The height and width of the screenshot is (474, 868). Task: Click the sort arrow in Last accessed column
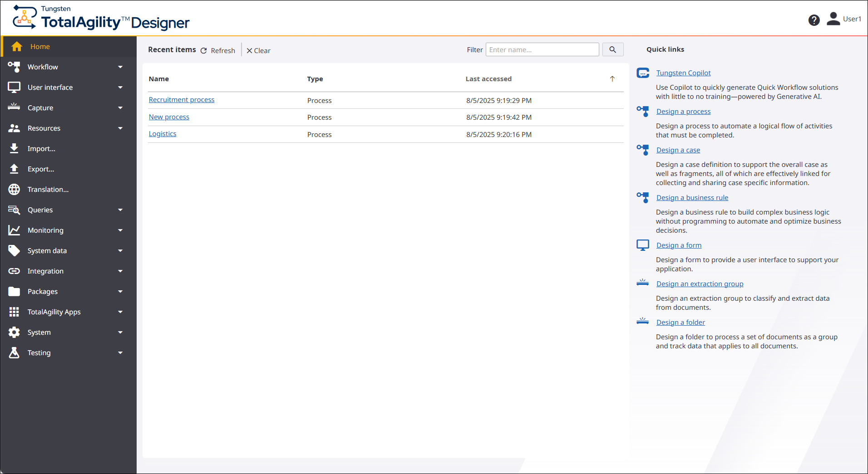[612, 79]
